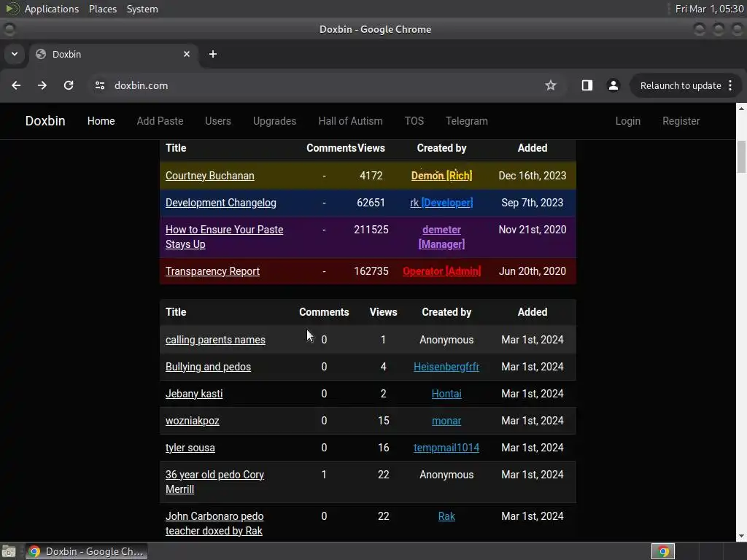Image resolution: width=747 pixels, height=560 pixels.
Task: Click the scrollbar down arrow
Action: 741,536
